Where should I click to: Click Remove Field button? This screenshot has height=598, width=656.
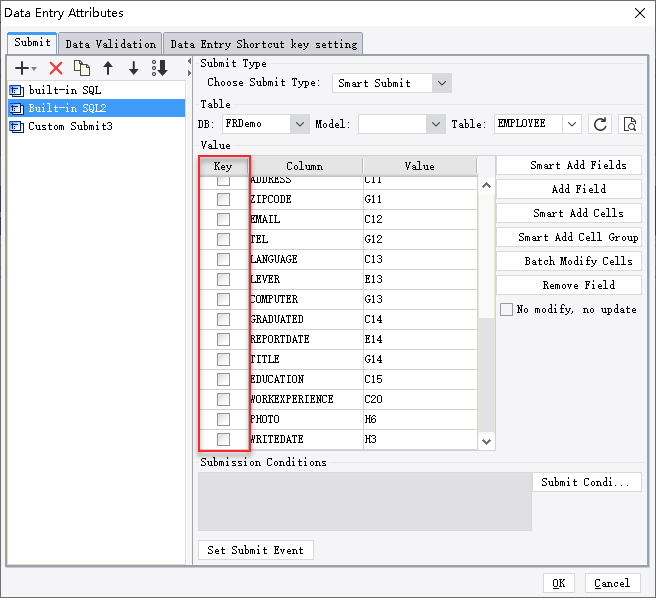[x=569, y=285]
